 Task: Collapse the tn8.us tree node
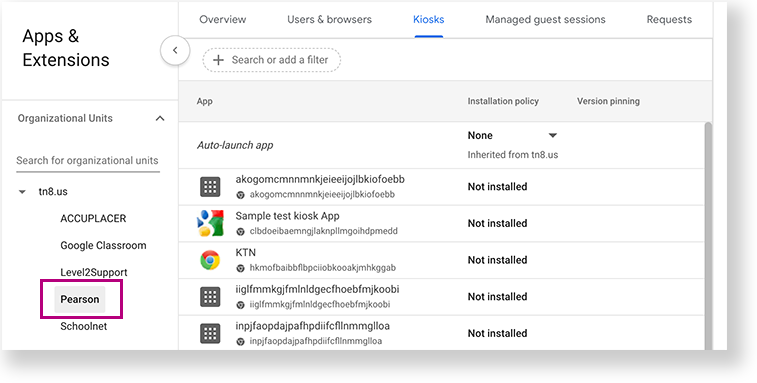click(x=22, y=192)
